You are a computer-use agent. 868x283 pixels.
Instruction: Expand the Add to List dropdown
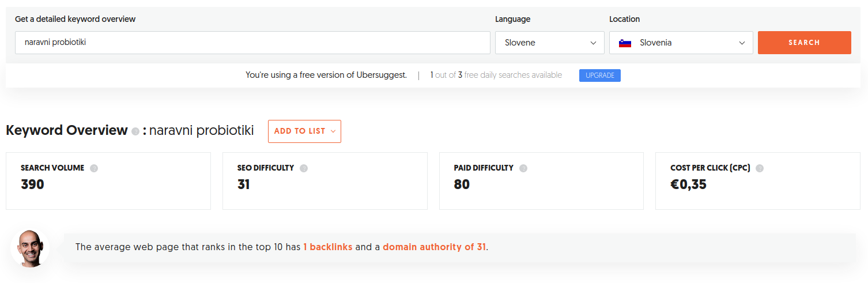(304, 131)
